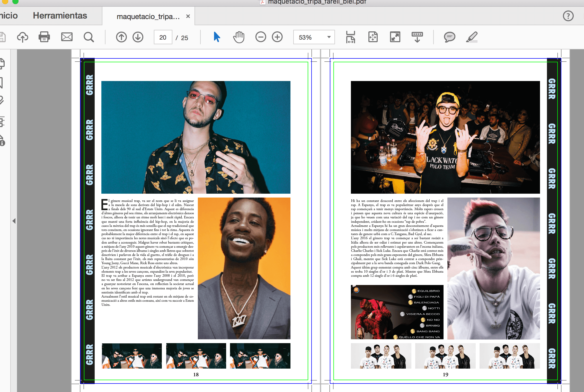
Task: Select the arrow selection tool
Action: coord(217,37)
